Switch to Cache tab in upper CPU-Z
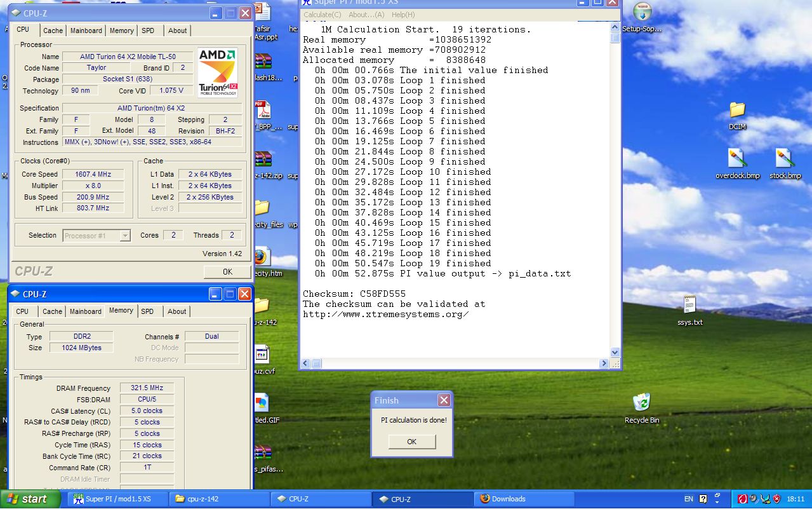The height and width of the screenshot is (509, 812). [53, 31]
